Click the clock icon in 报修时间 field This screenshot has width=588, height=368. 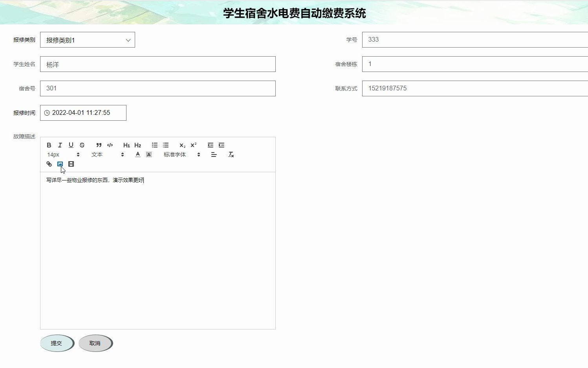47,113
